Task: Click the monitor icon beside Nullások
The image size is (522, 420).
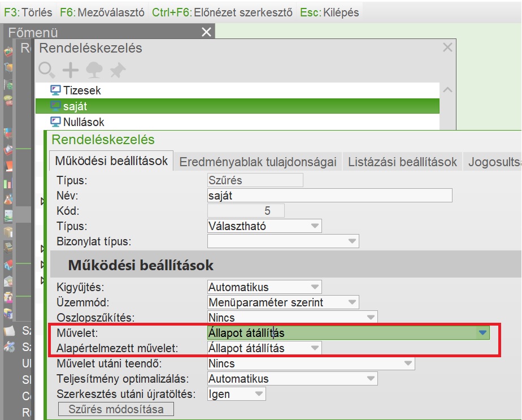Action: coord(55,122)
